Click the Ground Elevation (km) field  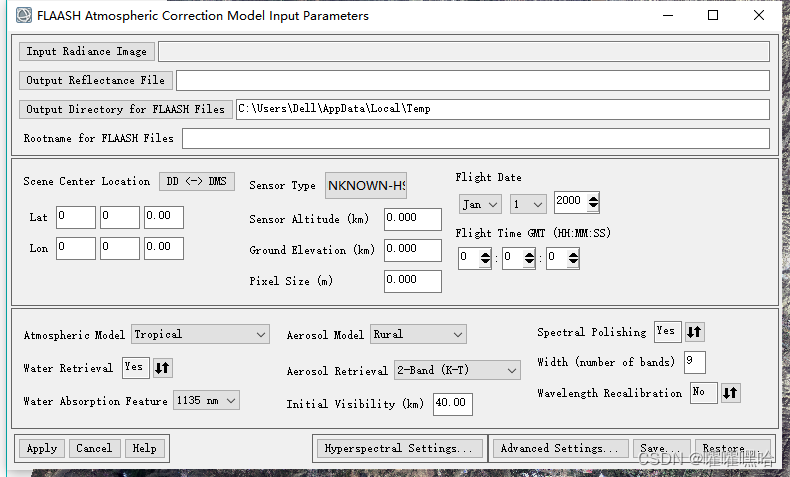coord(413,250)
